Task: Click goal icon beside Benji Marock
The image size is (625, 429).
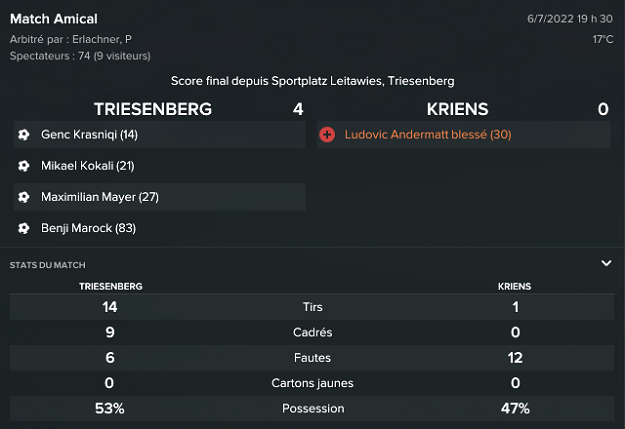Action: point(24,228)
